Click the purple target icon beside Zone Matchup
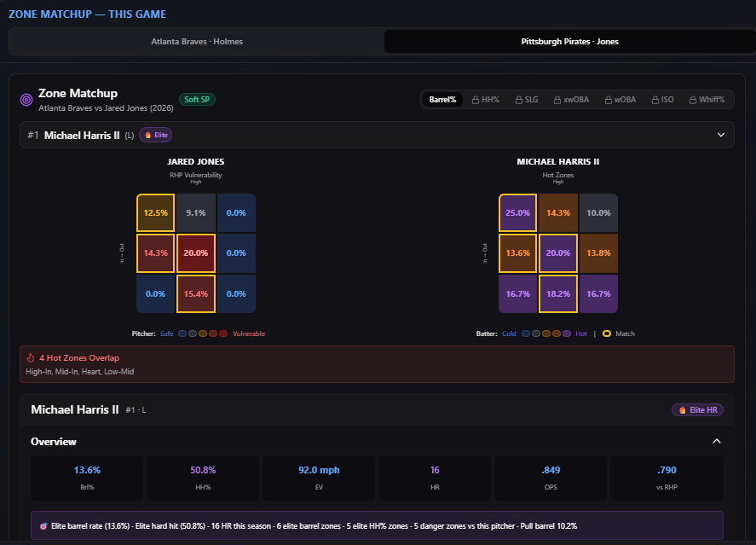Viewport: 756px width, 545px height. tap(26, 100)
